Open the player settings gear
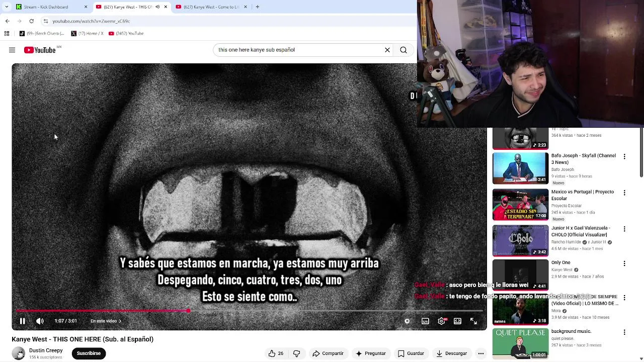The width and height of the screenshot is (644, 362). (441, 321)
